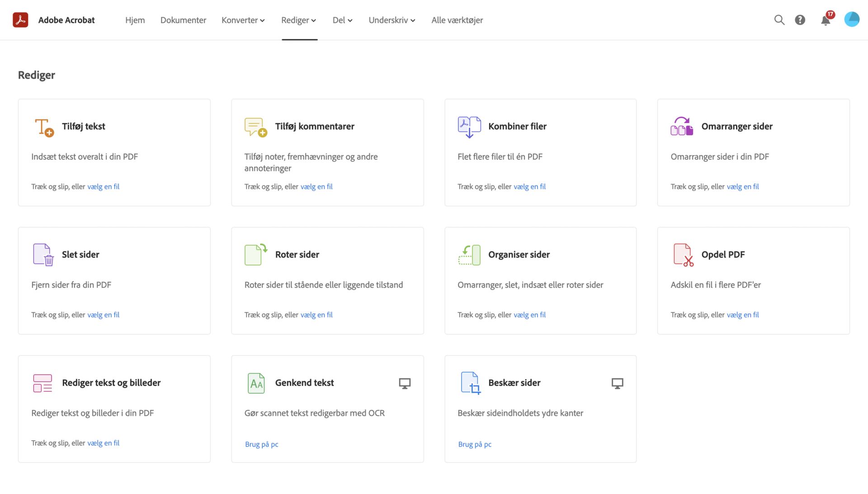
Task: Select 'vælg en fil' under Kombiner filer
Action: point(529,186)
